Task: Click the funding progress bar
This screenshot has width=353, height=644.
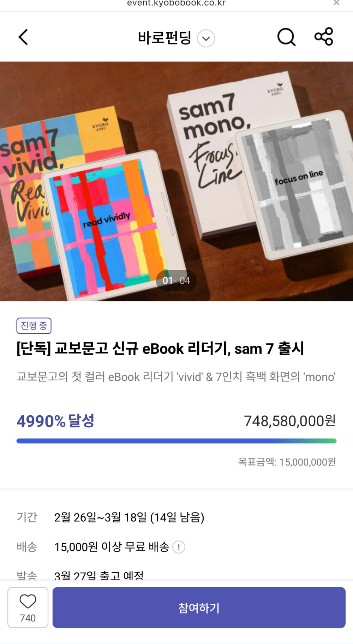Action: (176, 441)
